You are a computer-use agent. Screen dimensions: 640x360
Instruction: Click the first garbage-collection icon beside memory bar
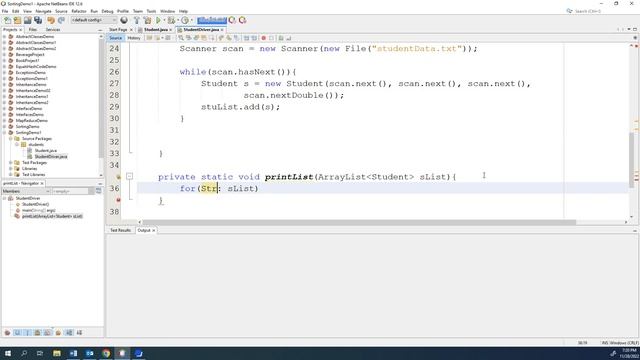[x=232, y=20]
